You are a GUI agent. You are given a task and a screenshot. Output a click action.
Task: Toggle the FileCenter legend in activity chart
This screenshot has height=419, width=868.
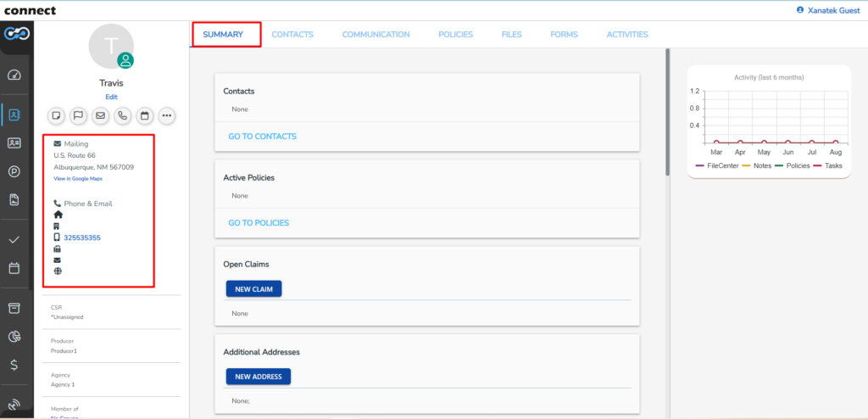point(717,165)
